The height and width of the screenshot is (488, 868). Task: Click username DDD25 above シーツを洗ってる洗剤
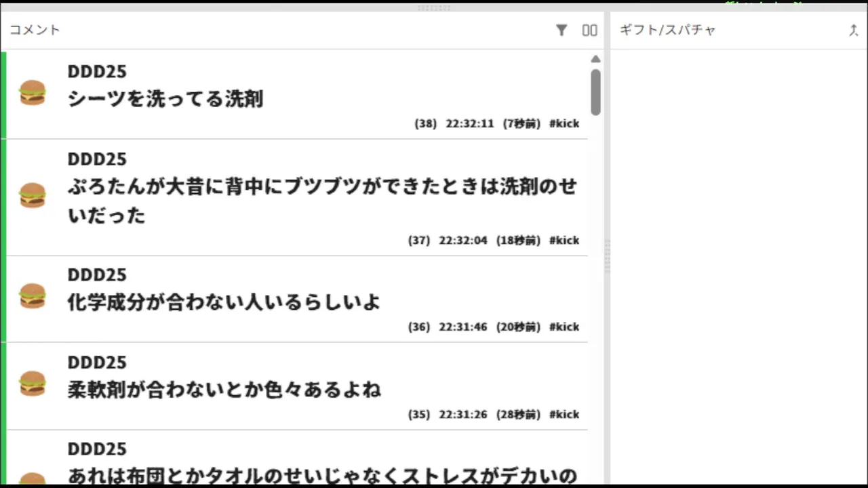click(x=97, y=72)
